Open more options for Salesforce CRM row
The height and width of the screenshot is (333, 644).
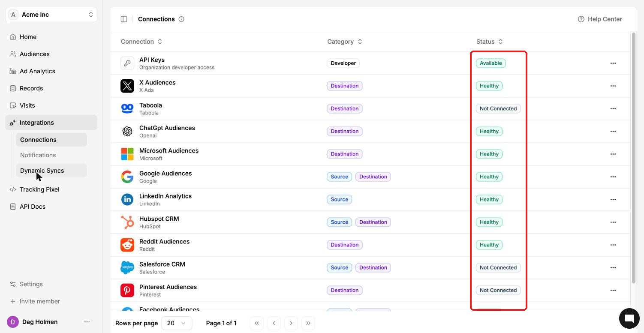(x=613, y=268)
